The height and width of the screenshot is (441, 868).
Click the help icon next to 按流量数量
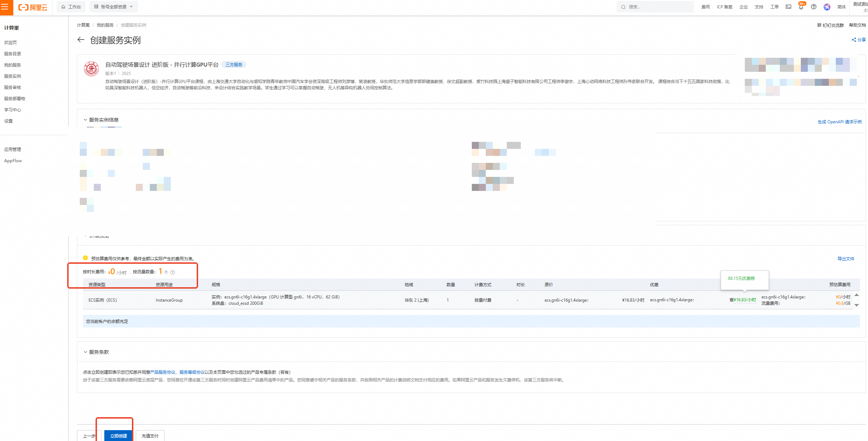173,273
